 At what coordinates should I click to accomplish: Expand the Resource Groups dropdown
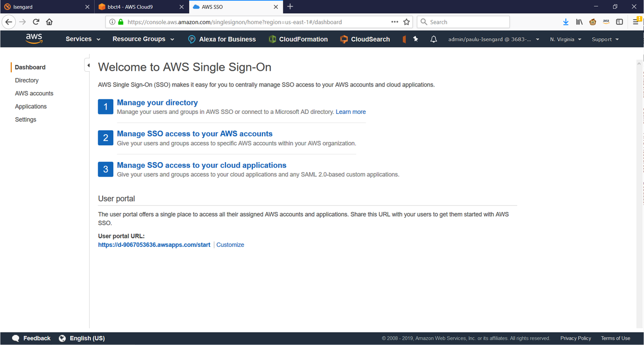[x=144, y=39]
